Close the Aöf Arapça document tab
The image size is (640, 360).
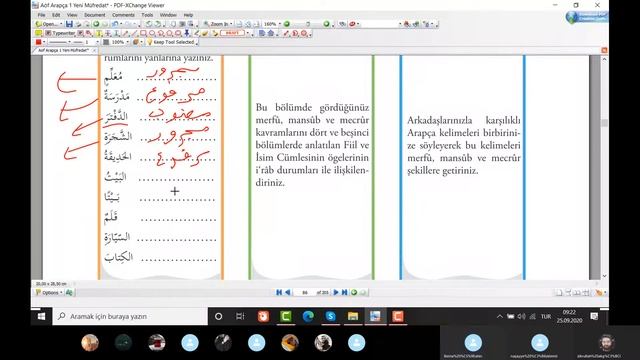tap(94, 50)
